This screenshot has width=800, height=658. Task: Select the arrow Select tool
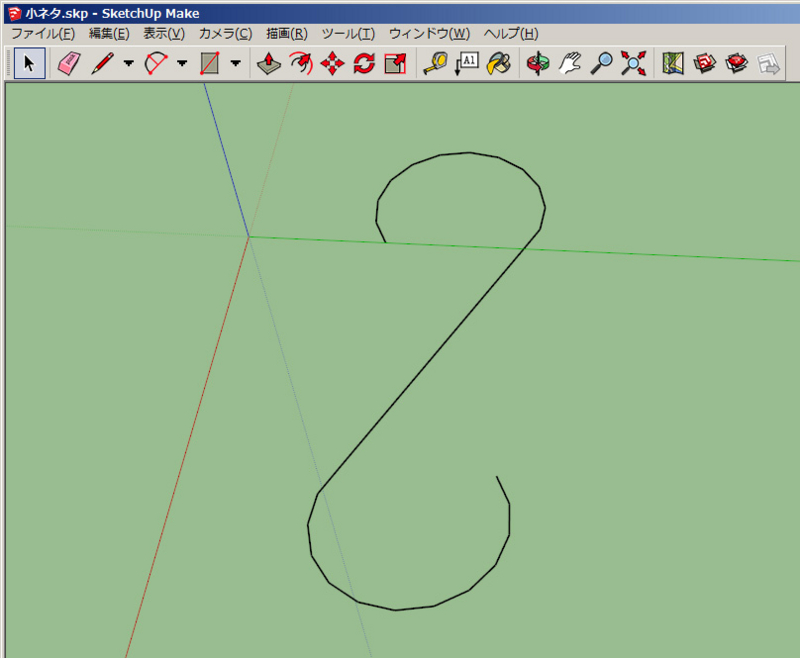[28, 62]
